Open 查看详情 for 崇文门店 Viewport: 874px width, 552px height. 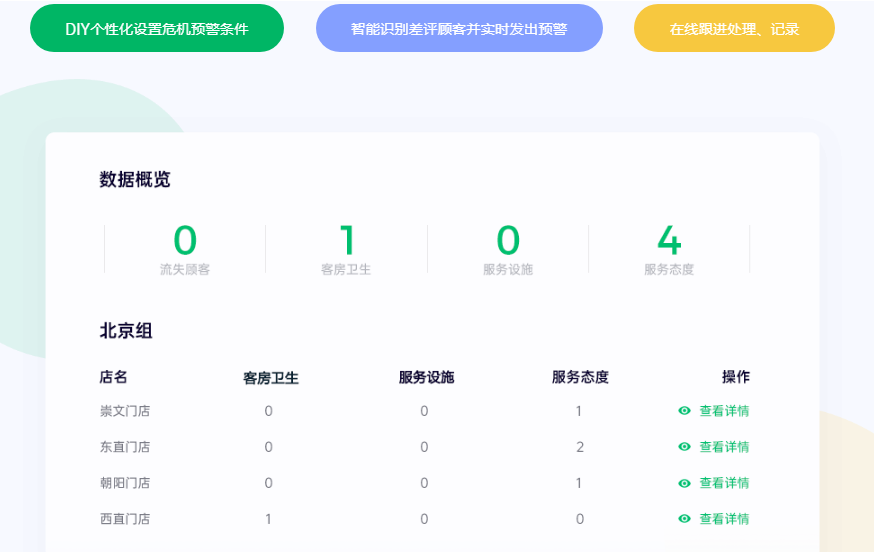coord(724,411)
